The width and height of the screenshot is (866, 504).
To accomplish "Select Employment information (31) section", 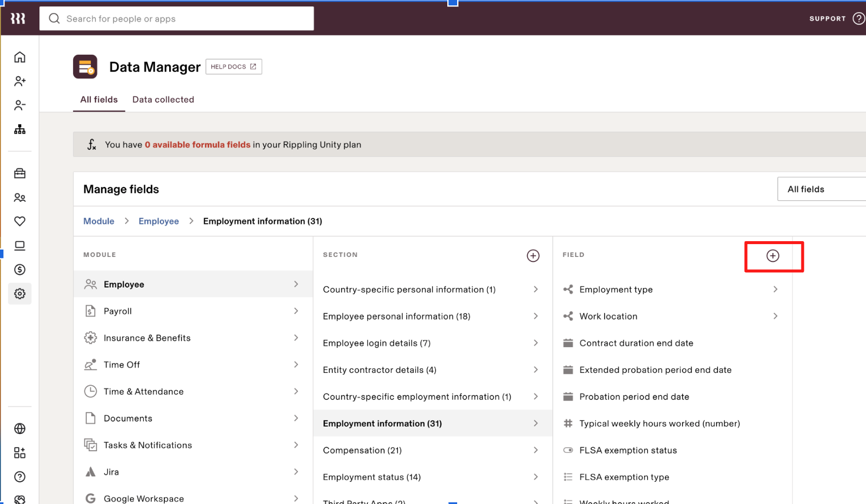I will (433, 423).
